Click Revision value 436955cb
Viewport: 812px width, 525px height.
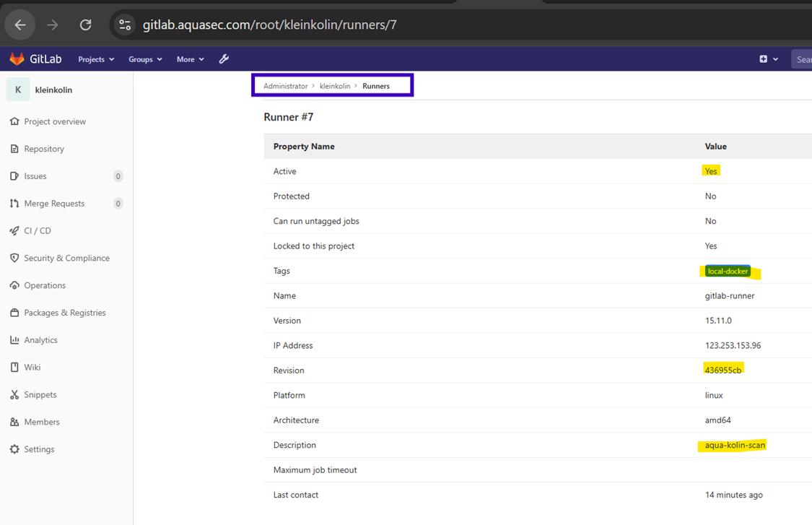click(723, 370)
